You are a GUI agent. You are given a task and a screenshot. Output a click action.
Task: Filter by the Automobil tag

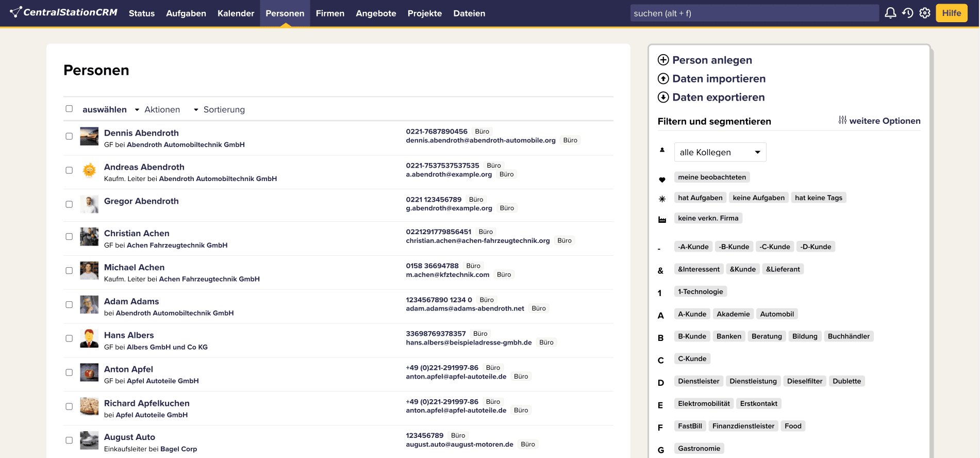click(x=776, y=314)
